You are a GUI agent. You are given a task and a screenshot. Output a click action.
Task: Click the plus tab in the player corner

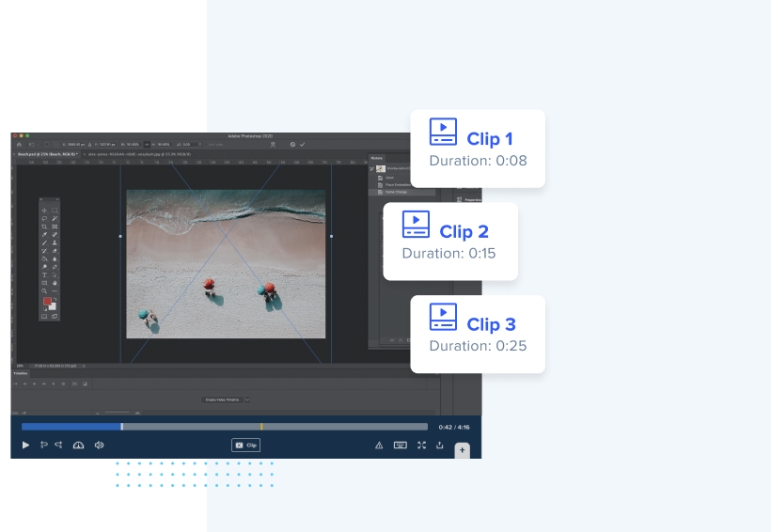click(x=462, y=450)
